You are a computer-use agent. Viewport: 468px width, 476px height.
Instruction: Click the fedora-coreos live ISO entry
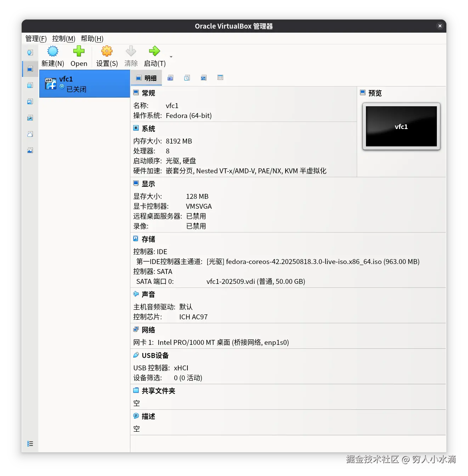(313, 262)
